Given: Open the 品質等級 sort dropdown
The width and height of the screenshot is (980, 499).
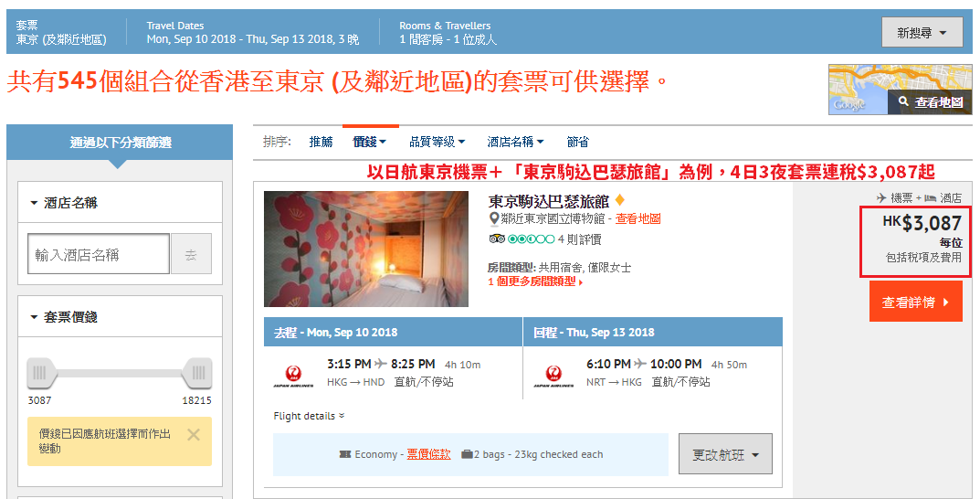Looking at the screenshot, I should [x=437, y=142].
